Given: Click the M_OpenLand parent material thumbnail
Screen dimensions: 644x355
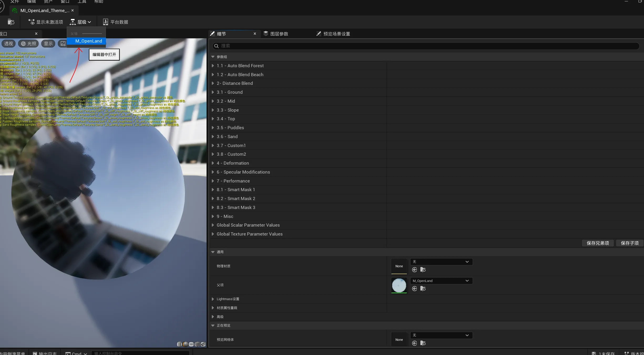Looking at the screenshot, I should 399,285.
